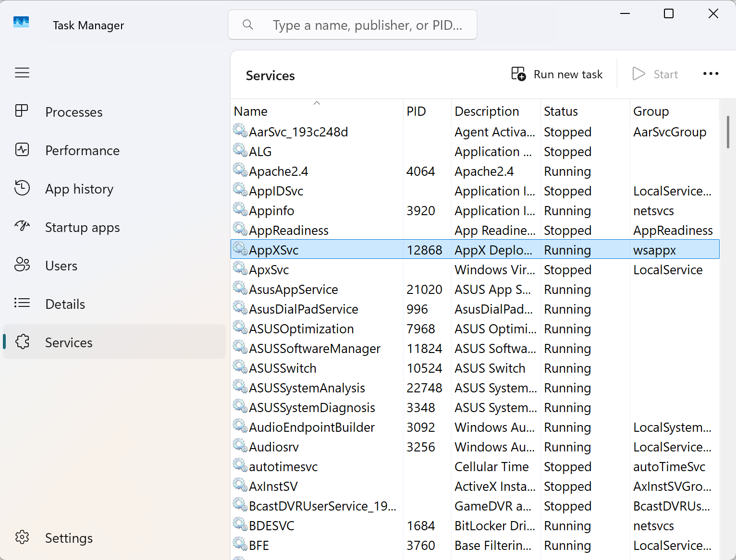Click the Users people icon
The height and width of the screenshot is (560, 736).
coord(22,264)
